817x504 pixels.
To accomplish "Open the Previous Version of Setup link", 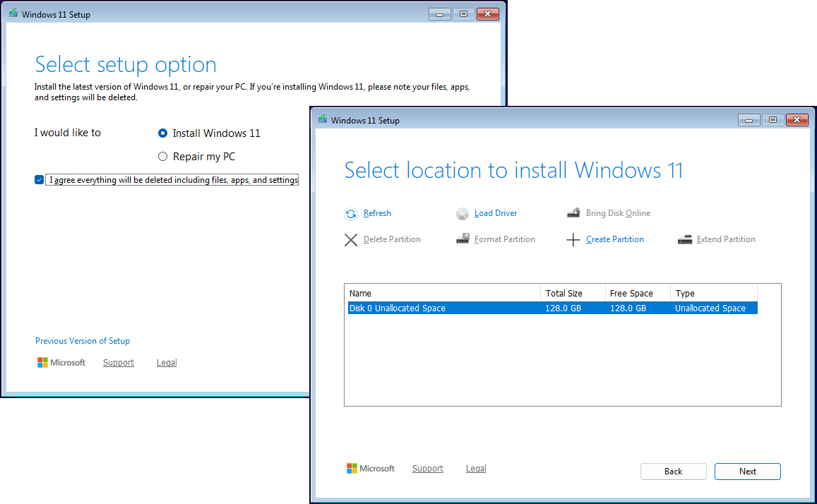I will [x=82, y=341].
